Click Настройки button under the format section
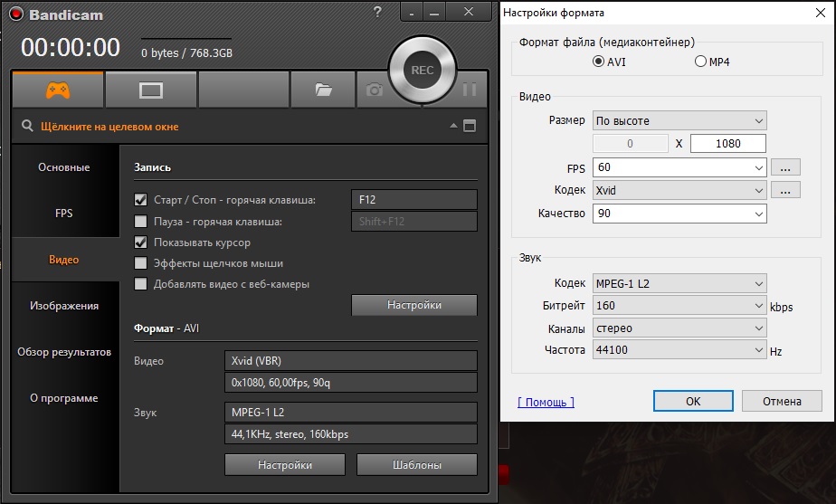 coord(285,464)
